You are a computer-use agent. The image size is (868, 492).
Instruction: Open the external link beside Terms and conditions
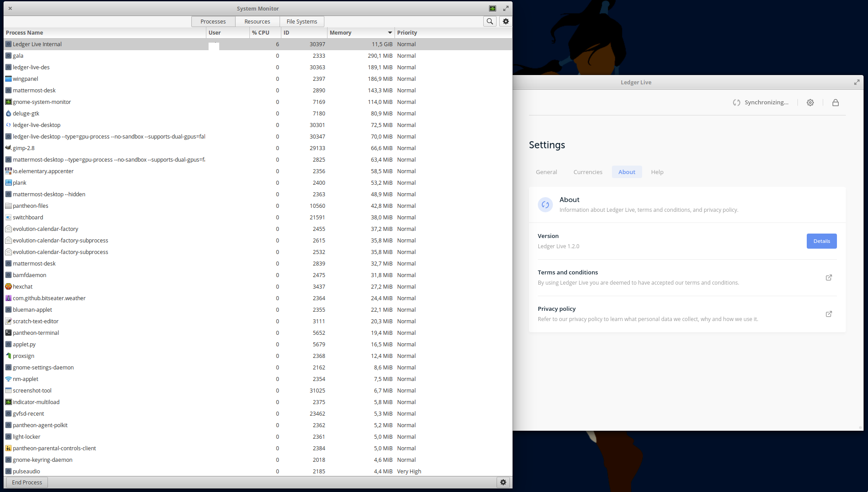(829, 277)
